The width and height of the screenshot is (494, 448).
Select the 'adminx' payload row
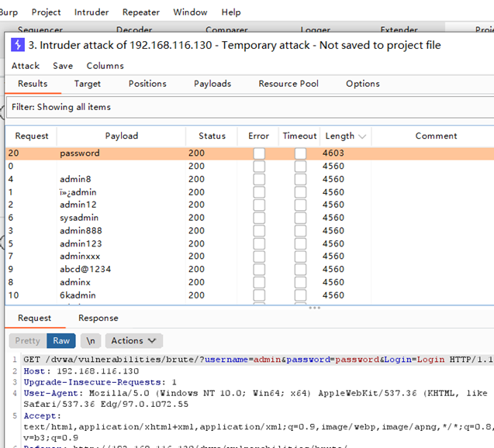[x=250, y=282]
